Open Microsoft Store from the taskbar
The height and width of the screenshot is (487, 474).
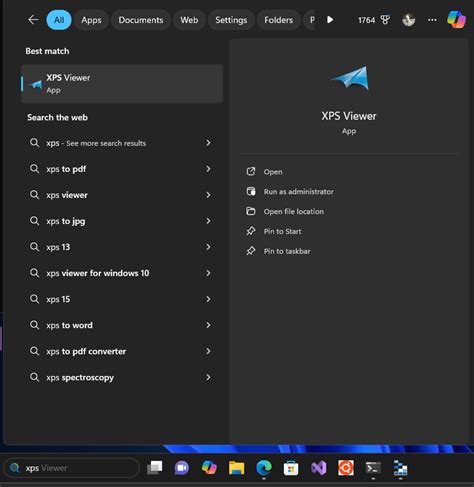pos(291,468)
